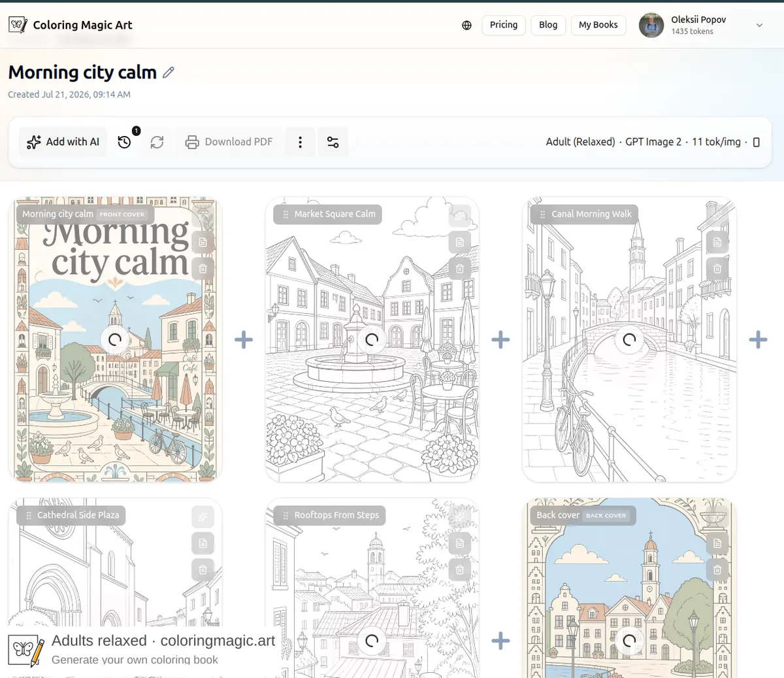Image resolution: width=784 pixels, height=678 pixels.
Task: Open the Market Square Calm page thumbnail
Action: click(372, 340)
